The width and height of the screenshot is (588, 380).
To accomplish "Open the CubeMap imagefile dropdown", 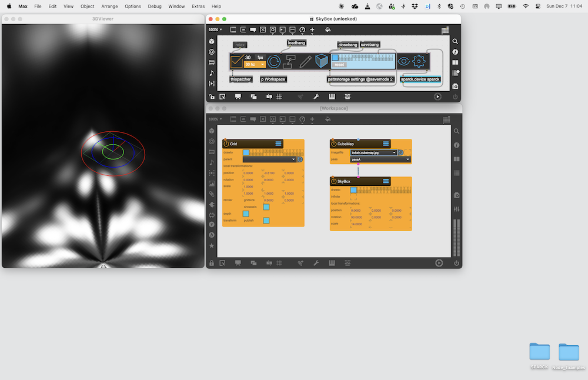I will click(x=373, y=152).
